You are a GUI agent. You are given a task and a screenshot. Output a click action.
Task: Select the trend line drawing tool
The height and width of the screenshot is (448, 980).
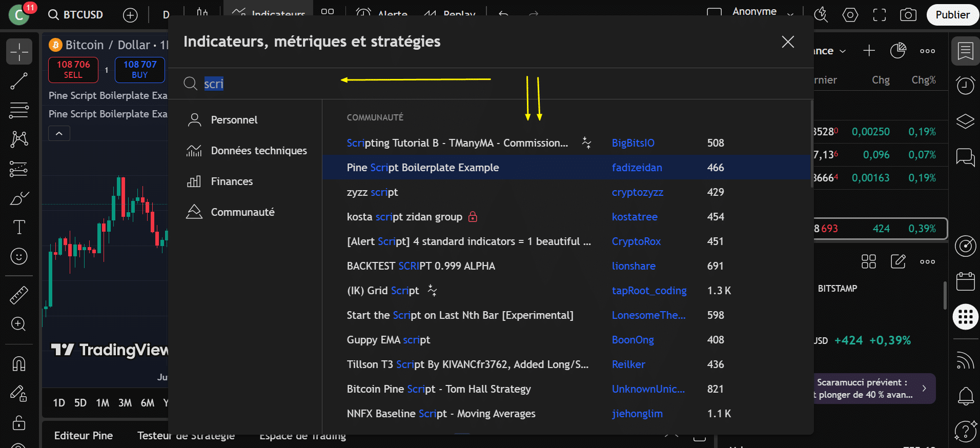point(19,81)
